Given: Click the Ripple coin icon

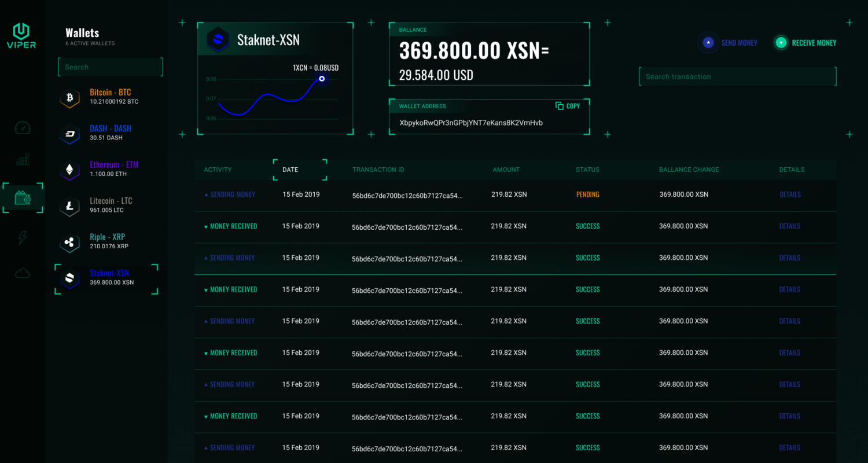Looking at the screenshot, I should [x=69, y=242].
